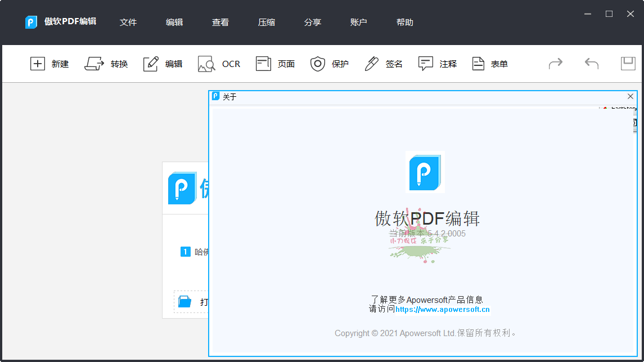Select the 编辑 edit tool
The height and width of the screenshot is (362, 644).
coord(163,64)
